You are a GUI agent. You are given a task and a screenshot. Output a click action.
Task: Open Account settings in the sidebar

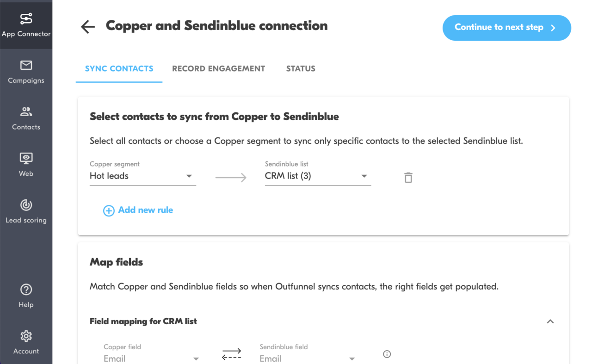coord(26,343)
